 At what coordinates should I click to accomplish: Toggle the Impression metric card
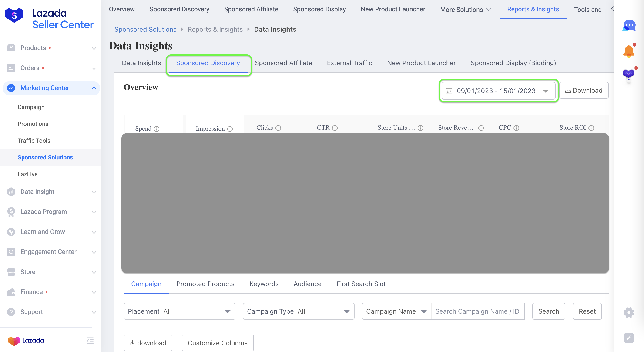(x=215, y=125)
